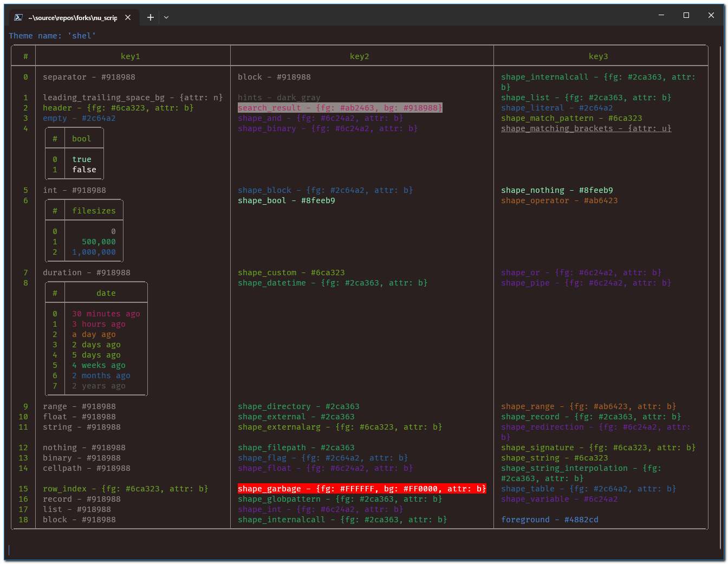The image size is (728, 564).
Task: Click the key3 column header
Action: click(x=599, y=56)
